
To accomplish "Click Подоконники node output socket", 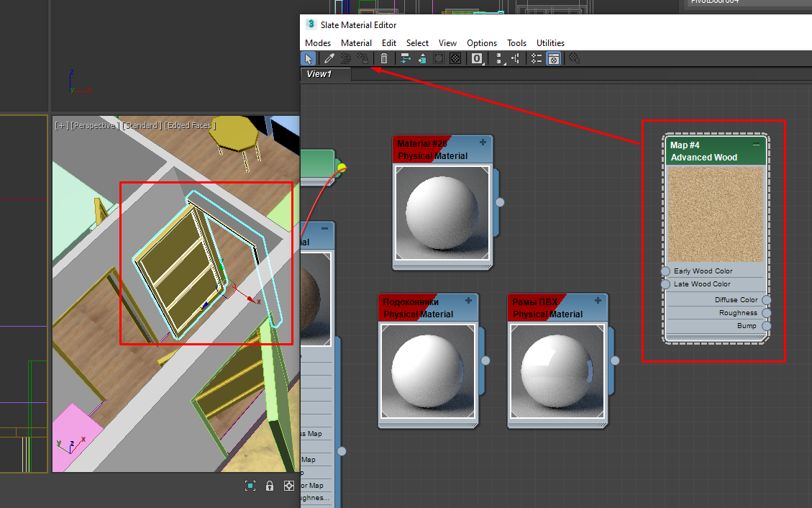I will tap(485, 360).
